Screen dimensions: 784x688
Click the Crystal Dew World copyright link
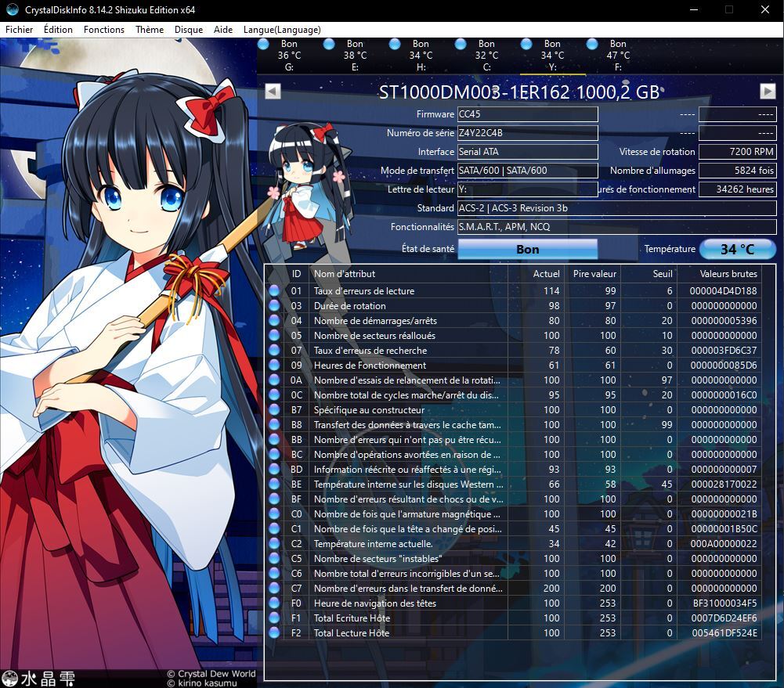211,673
